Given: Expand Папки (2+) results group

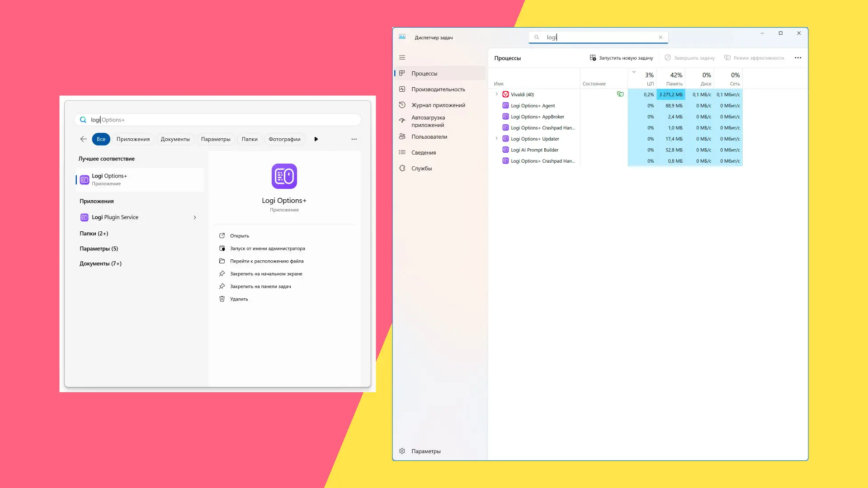Looking at the screenshot, I should [94, 234].
